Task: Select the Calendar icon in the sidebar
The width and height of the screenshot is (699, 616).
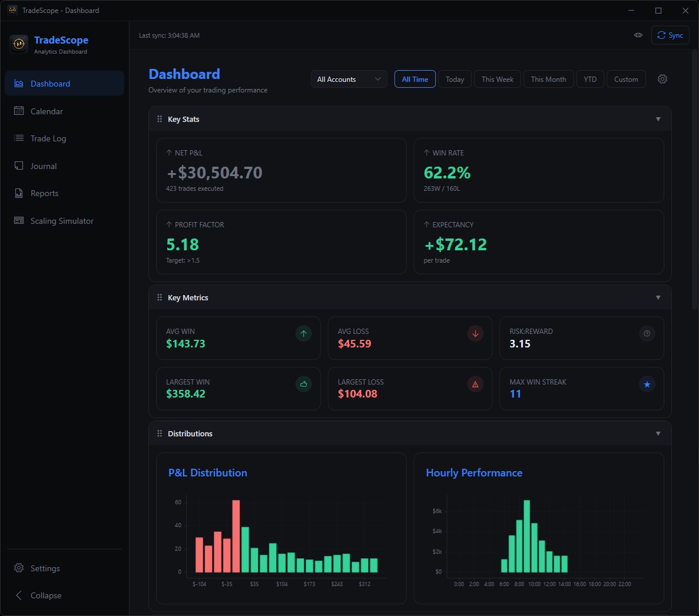Action: click(19, 111)
